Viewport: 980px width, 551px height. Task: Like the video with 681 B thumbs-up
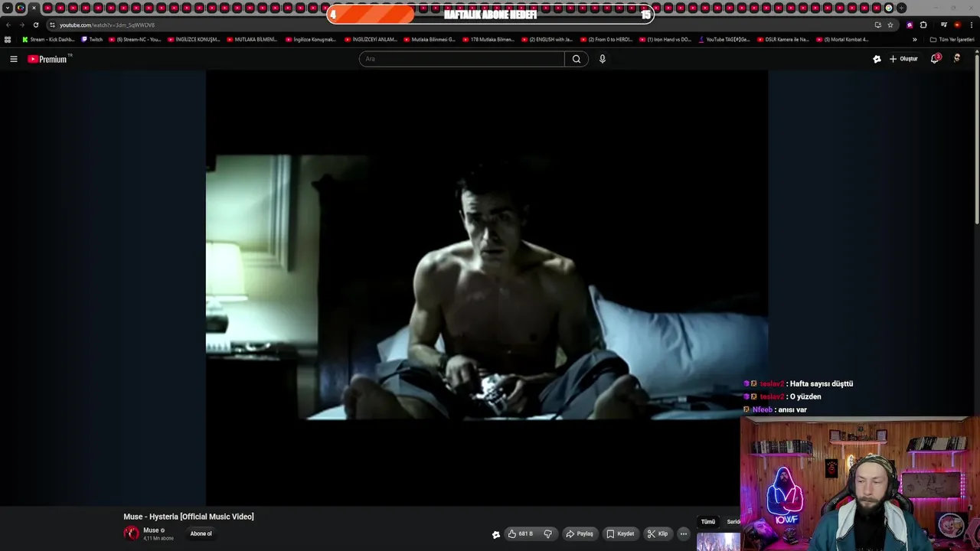click(x=521, y=533)
